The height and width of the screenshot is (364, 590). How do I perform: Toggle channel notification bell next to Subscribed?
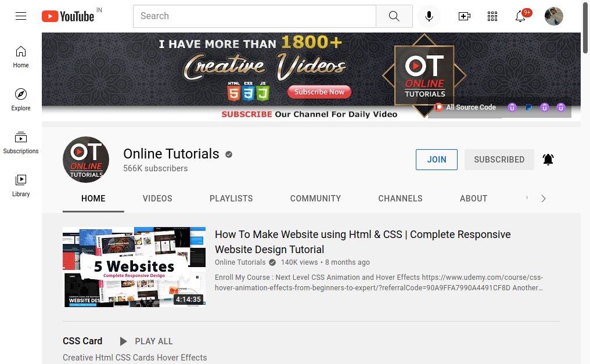548,160
